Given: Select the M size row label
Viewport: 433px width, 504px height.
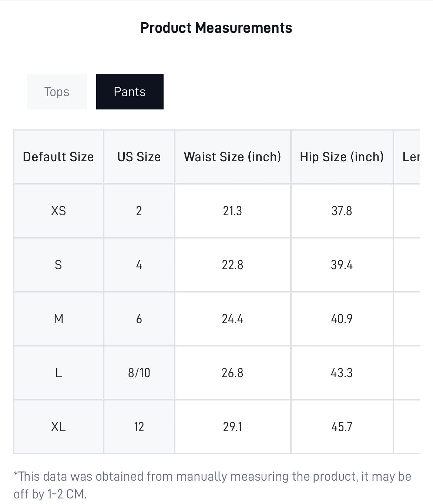Looking at the screenshot, I should point(58,319).
